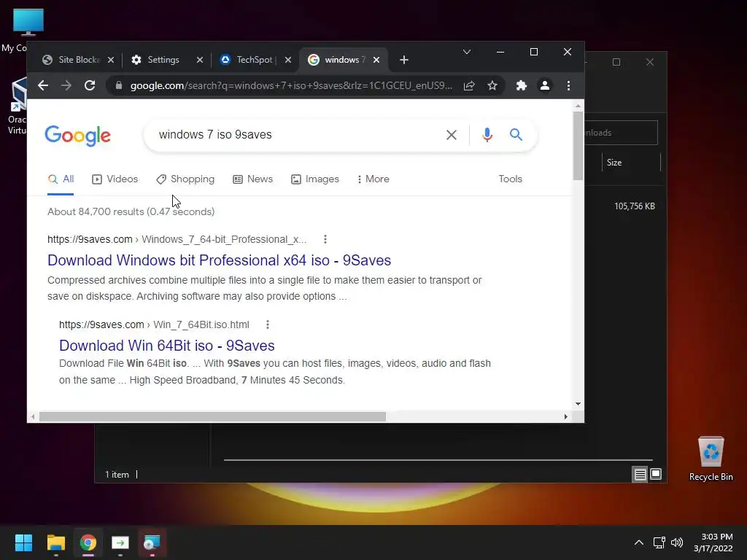Click Size column header in Explorer
747x560 pixels.
point(631,163)
